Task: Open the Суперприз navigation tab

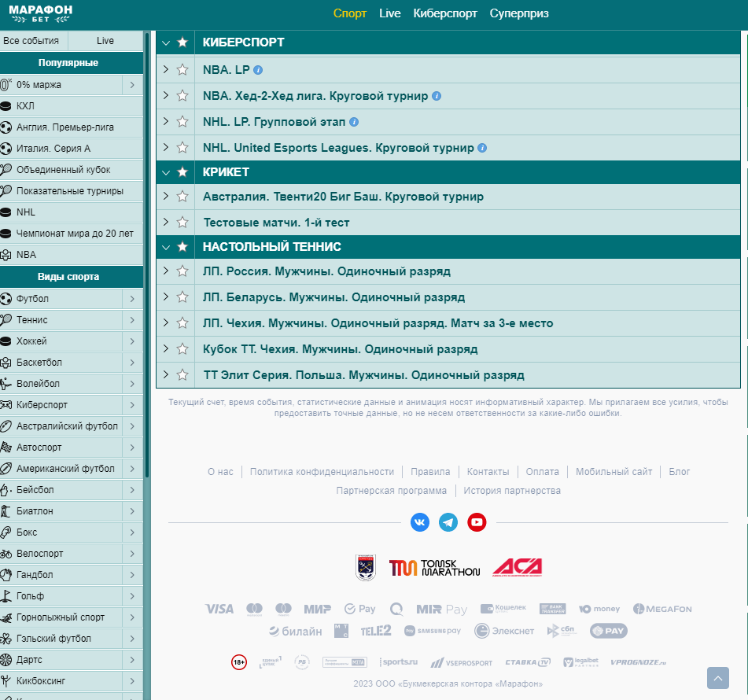Action: pyautogui.click(x=519, y=13)
